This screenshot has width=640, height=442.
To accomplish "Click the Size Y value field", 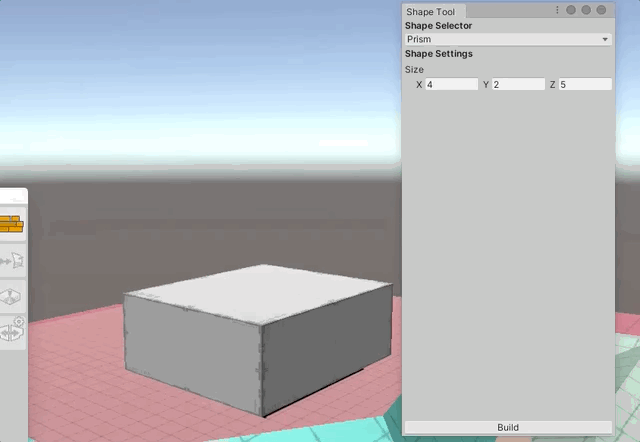I will [518, 84].
